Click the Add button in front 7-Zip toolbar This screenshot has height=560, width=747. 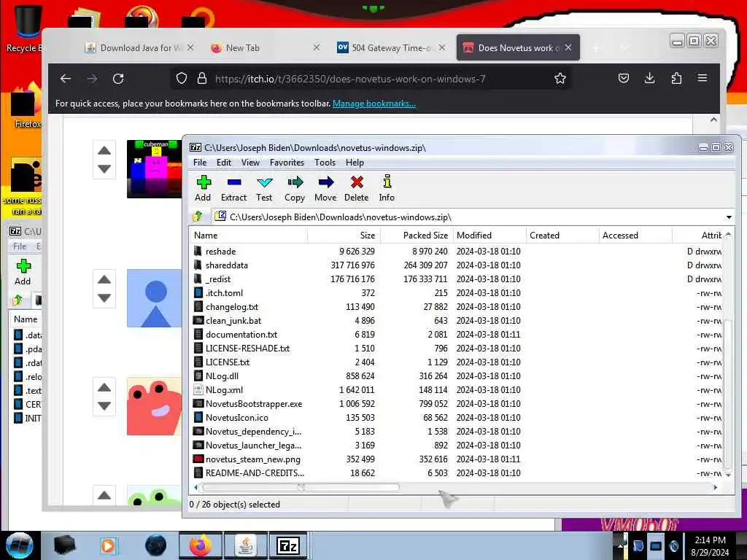(203, 189)
